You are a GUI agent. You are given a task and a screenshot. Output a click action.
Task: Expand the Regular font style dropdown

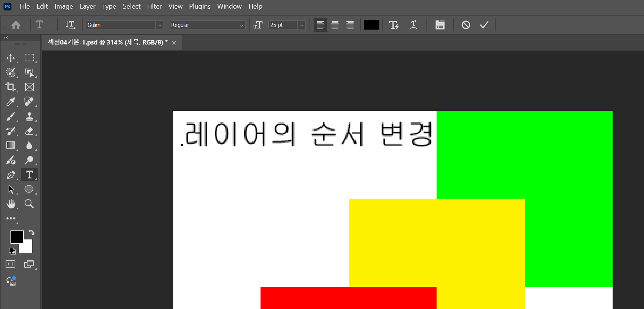241,25
